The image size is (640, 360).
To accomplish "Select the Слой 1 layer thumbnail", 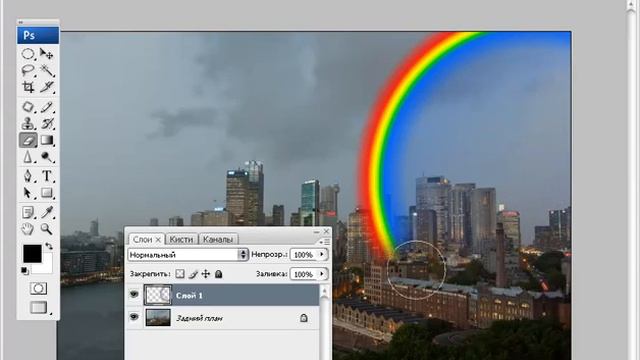I will (158, 295).
